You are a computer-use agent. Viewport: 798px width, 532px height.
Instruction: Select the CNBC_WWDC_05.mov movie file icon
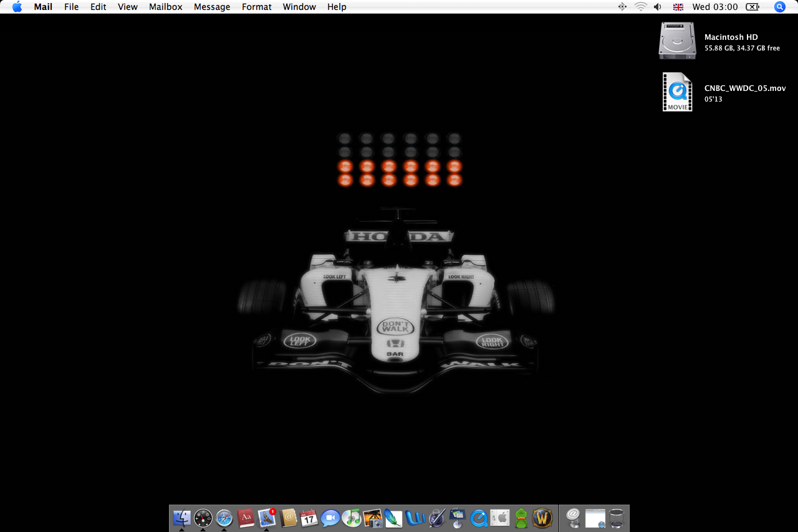pos(677,92)
